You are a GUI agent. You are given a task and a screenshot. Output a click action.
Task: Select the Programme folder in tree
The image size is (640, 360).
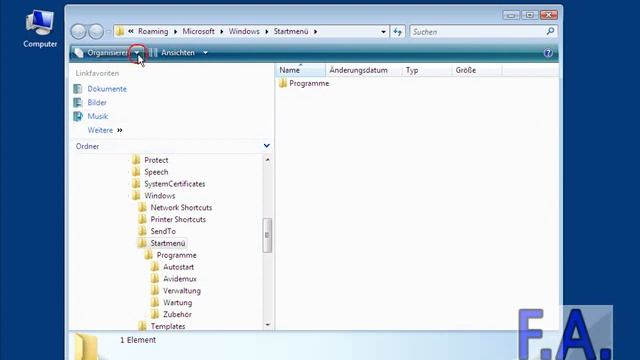(176, 255)
